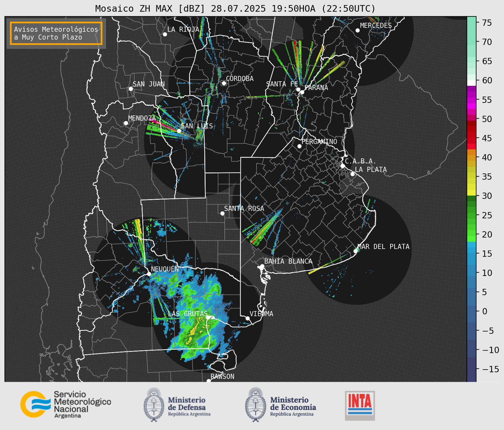Click the LAS GRUTAS city marker dot
Image resolution: width=504 pixels, height=430 pixels.
pyautogui.click(x=208, y=317)
